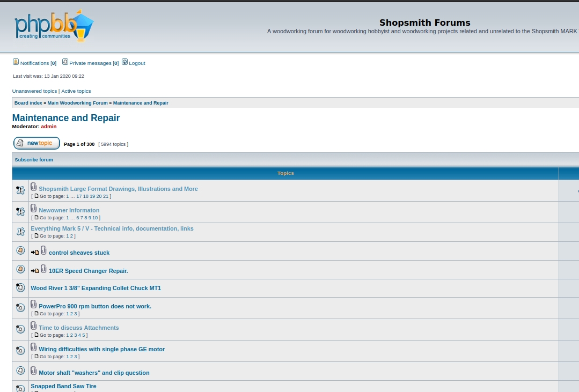
Task: Click the topic status icon for Wood River Collet Chuck
Action: click(x=20, y=287)
